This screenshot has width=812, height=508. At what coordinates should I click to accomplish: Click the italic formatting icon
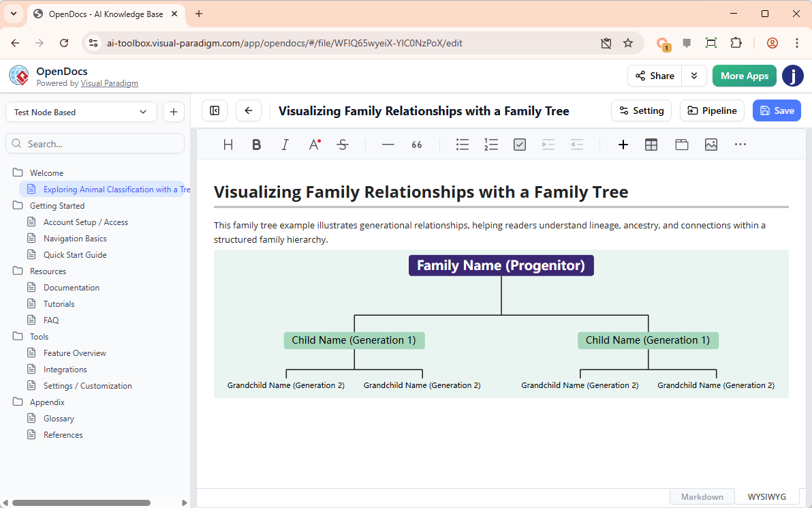pos(285,145)
